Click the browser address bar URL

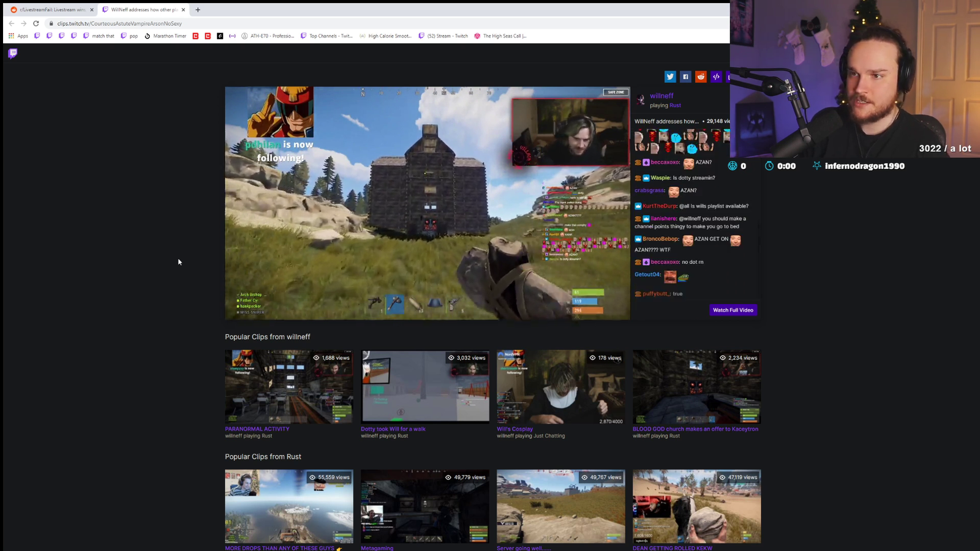pos(119,23)
